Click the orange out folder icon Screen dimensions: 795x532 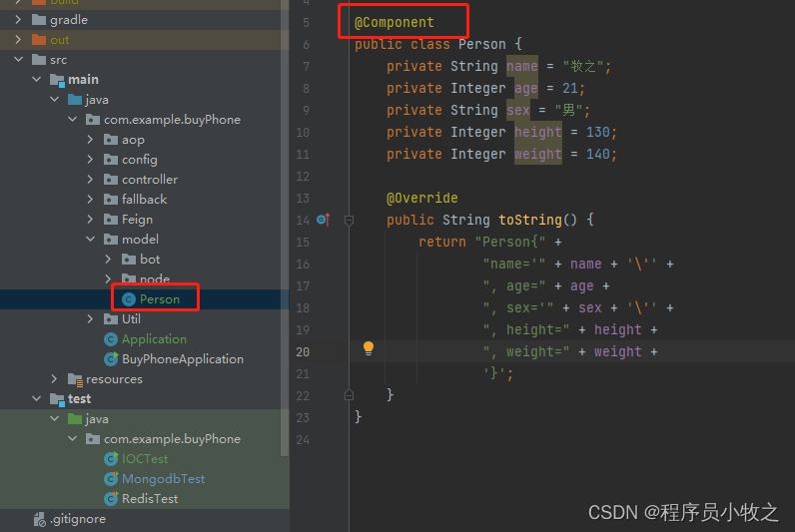[x=39, y=40]
